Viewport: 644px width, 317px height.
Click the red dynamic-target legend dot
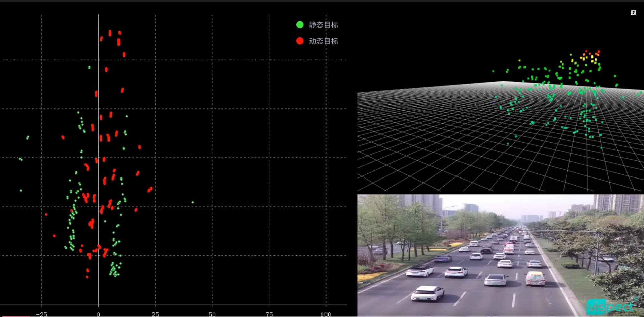pos(300,41)
